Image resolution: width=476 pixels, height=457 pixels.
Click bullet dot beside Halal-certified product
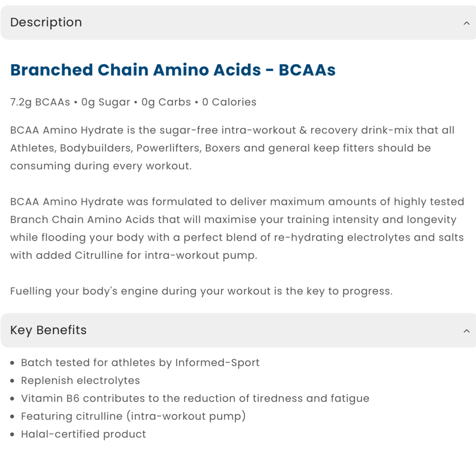coord(12,434)
